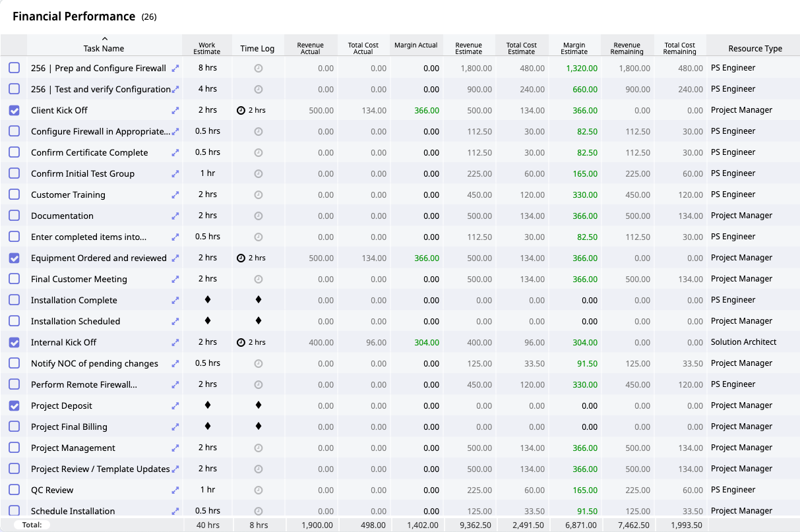Image resolution: width=800 pixels, height=532 pixels.
Task: Click Solution Architect resource type cell
Action: click(744, 342)
